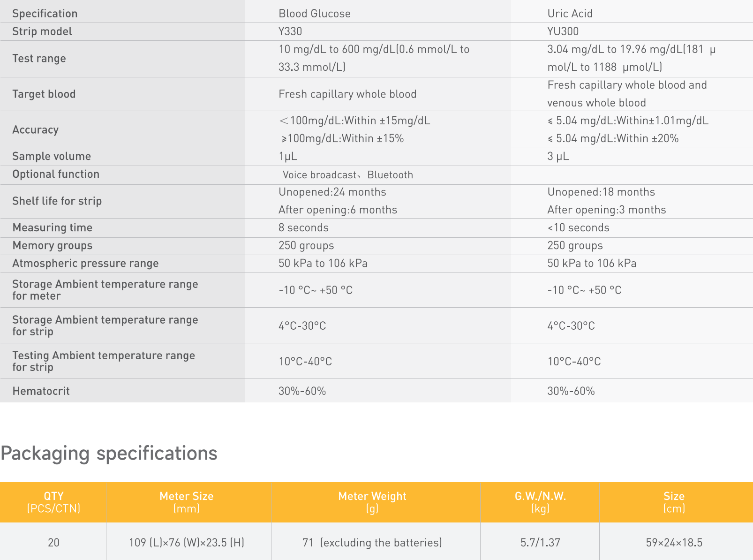Click the 1μL sample volume value

[x=288, y=157]
